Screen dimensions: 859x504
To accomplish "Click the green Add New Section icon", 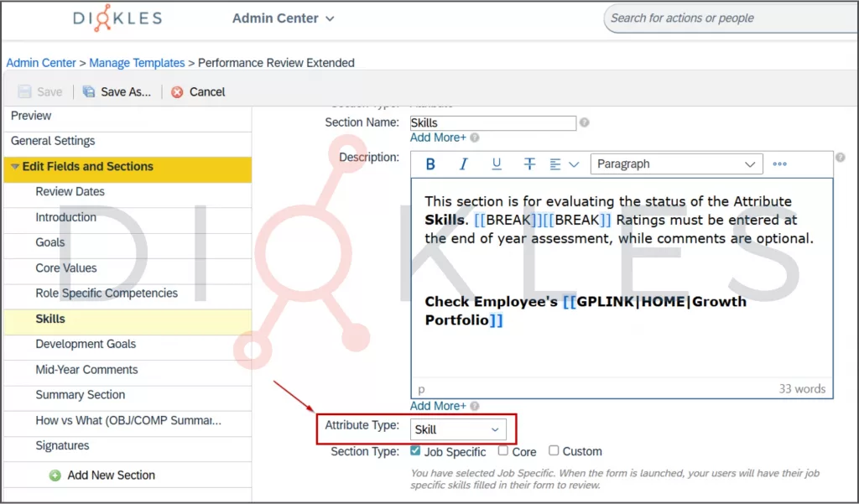I will (55, 475).
